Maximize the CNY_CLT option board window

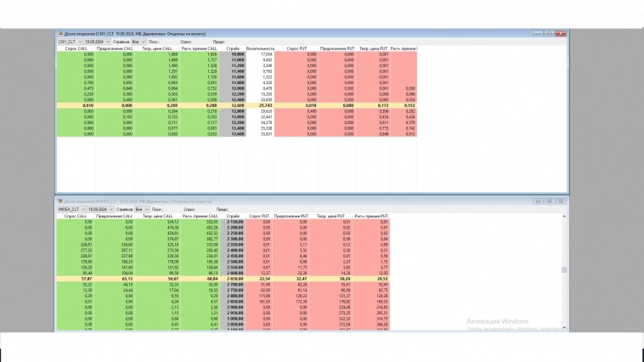[550, 33]
